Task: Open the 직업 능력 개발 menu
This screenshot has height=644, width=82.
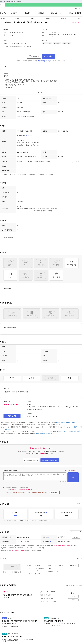Action: click(x=56, y=13)
